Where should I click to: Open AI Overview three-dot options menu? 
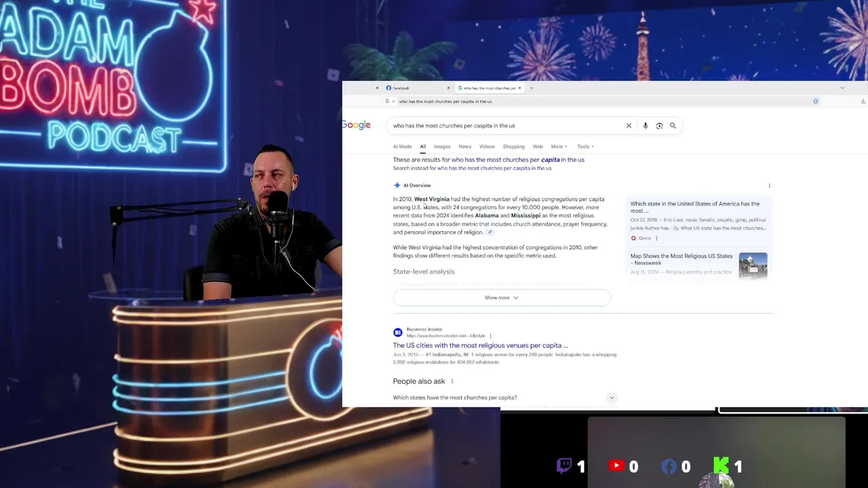click(x=769, y=186)
